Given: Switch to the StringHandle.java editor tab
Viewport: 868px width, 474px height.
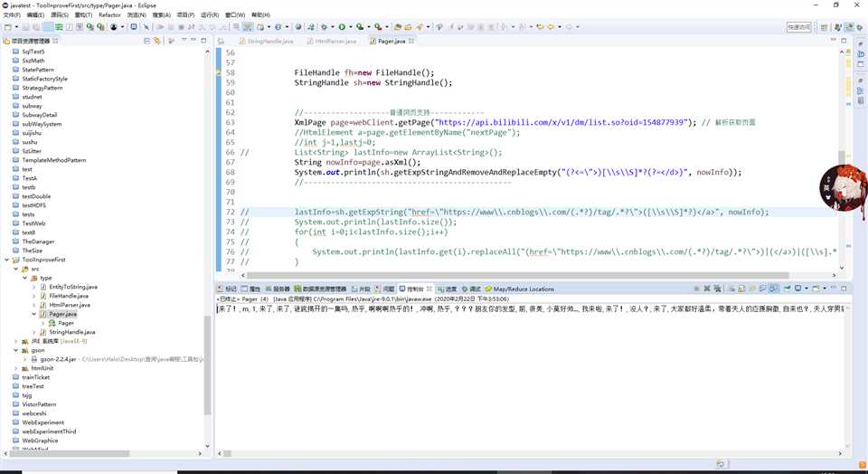Looking at the screenshot, I should coord(266,41).
